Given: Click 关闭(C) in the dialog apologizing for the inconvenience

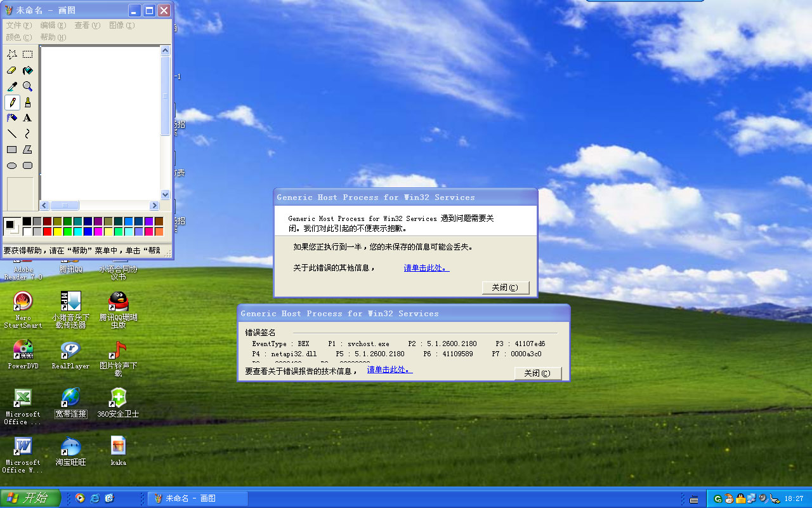Looking at the screenshot, I should (x=505, y=288).
